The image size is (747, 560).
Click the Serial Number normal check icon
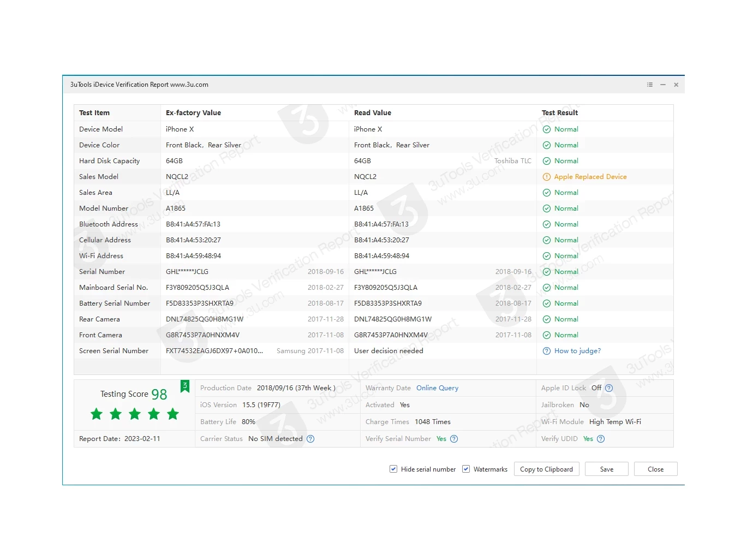[x=547, y=272]
